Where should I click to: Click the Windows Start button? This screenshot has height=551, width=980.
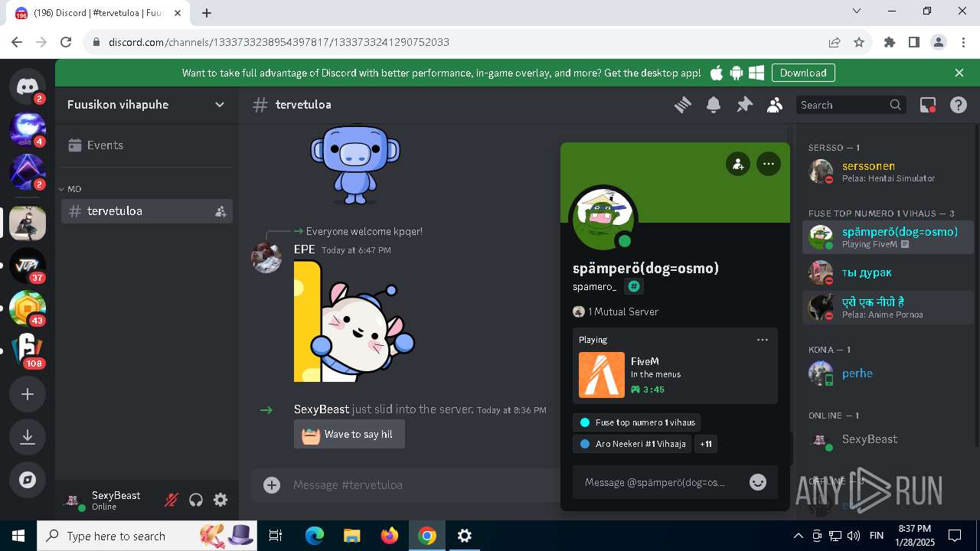click(x=18, y=536)
